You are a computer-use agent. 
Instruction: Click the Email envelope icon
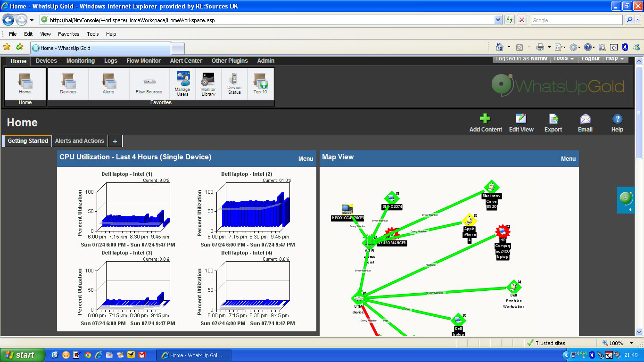[585, 118]
